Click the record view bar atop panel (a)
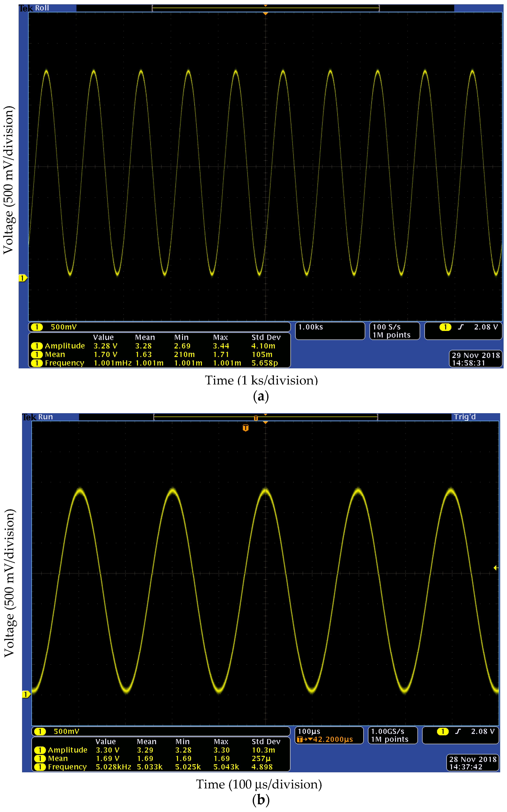Image resolution: width=507 pixels, height=812 pixels. (x=266, y=8)
